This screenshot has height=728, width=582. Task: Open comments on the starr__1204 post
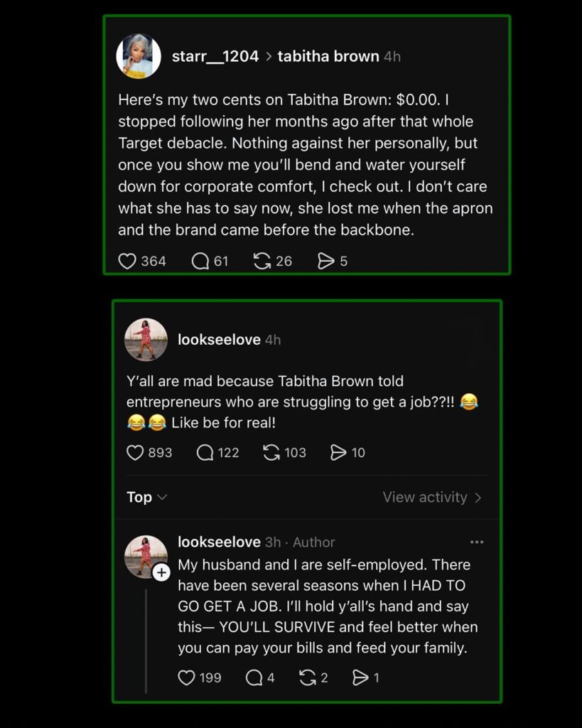[x=200, y=262]
